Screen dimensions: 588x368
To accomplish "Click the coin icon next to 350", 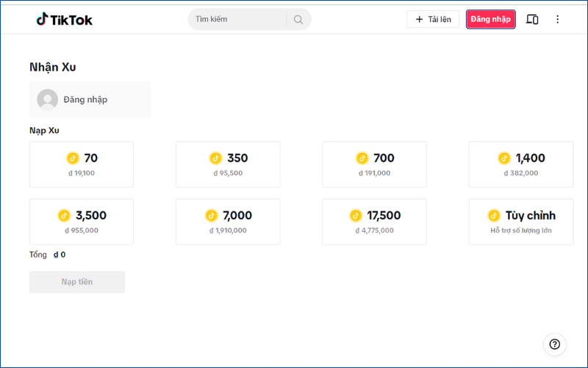I will coord(215,158).
